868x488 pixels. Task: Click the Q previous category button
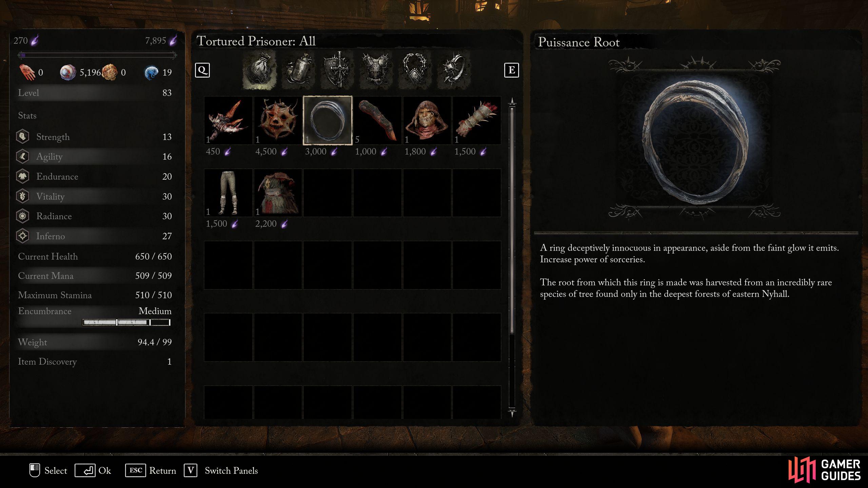pyautogui.click(x=202, y=70)
